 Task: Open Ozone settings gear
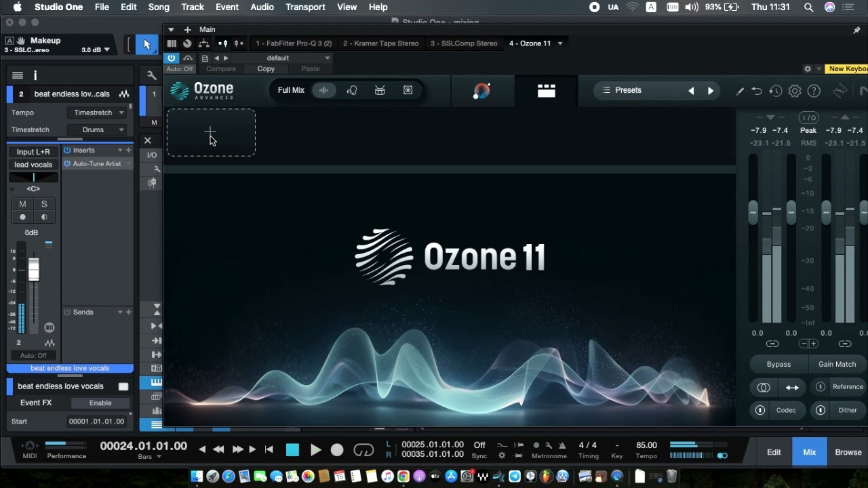[x=795, y=91]
